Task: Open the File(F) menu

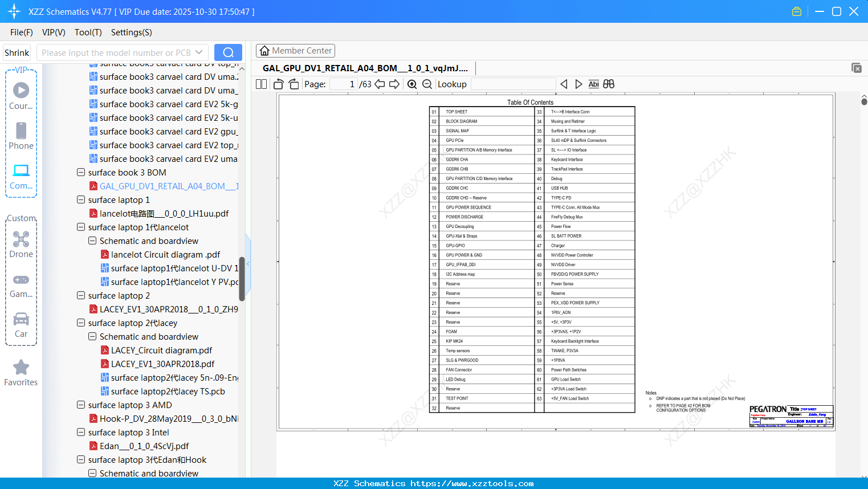Action: (x=22, y=32)
